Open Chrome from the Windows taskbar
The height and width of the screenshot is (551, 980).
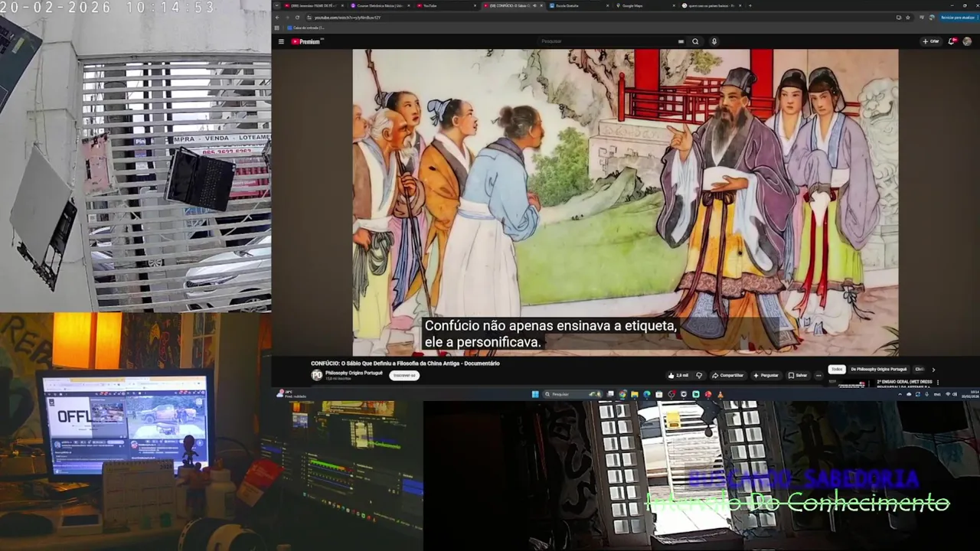click(622, 394)
